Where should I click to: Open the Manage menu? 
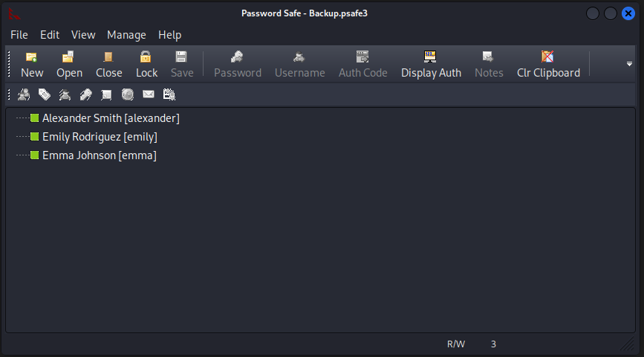pos(126,35)
